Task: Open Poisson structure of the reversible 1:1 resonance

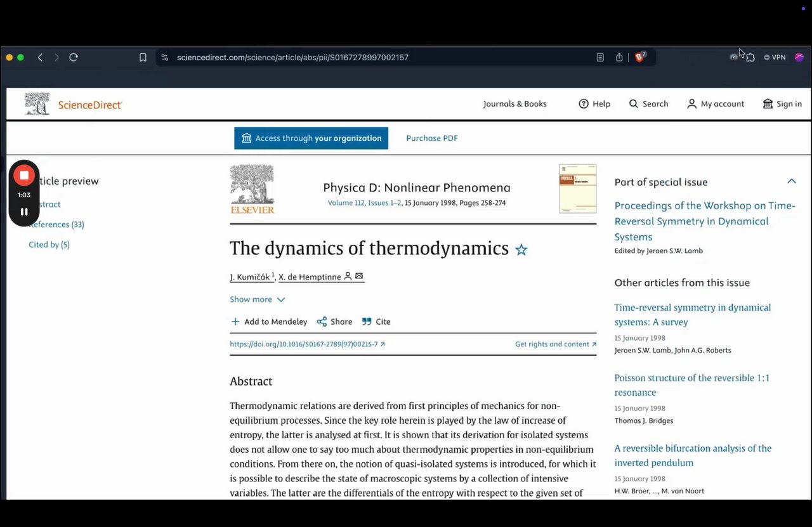Action: click(x=691, y=385)
